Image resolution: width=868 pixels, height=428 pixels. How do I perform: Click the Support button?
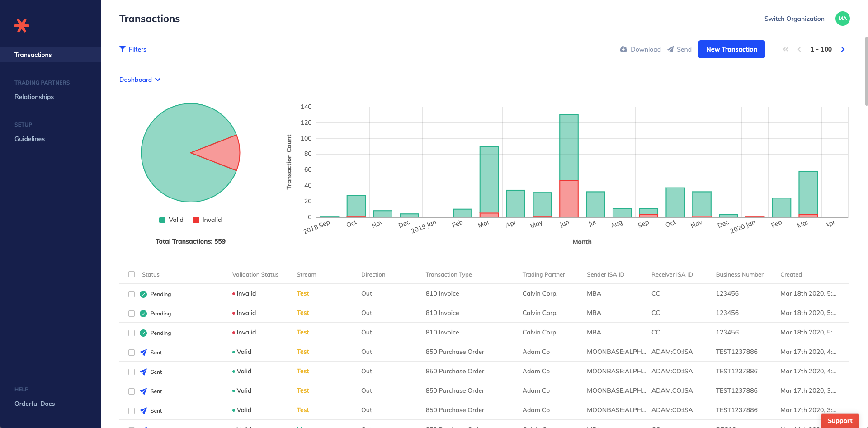[840, 421]
